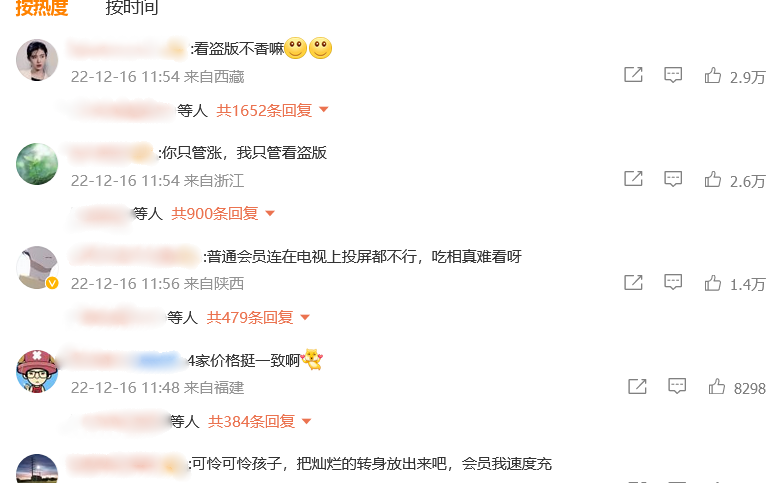
Task: Open green plant avatar of 浙江 commenter
Action: 37,164
